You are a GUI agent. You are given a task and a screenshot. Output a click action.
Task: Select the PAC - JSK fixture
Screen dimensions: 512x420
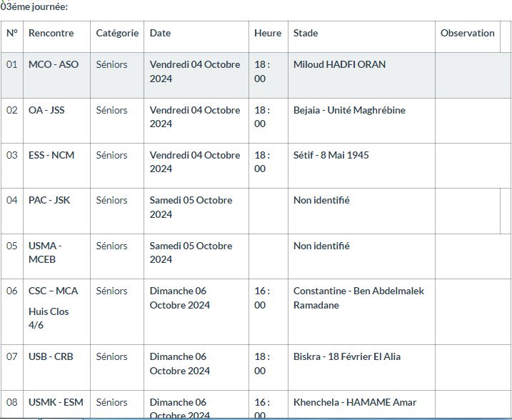point(49,200)
